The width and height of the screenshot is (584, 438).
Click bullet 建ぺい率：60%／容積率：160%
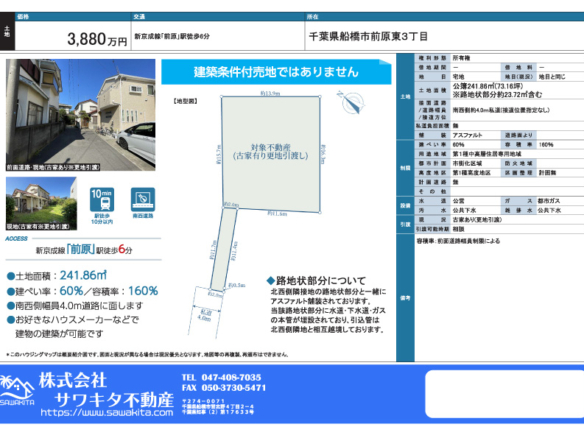(x=82, y=291)
